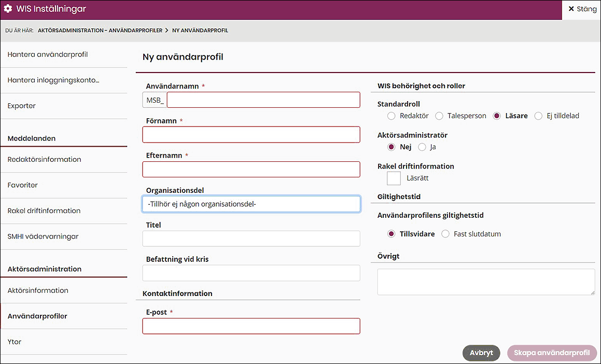Select Fast slutdatum for validity period

(x=445, y=234)
